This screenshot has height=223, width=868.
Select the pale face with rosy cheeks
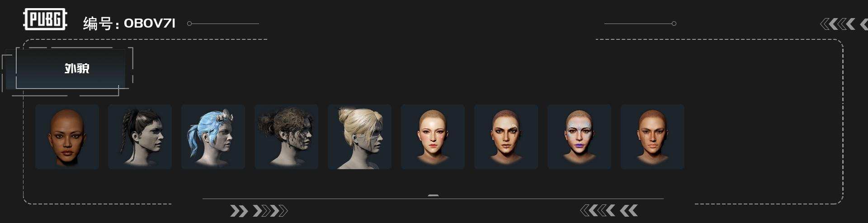[433, 137]
